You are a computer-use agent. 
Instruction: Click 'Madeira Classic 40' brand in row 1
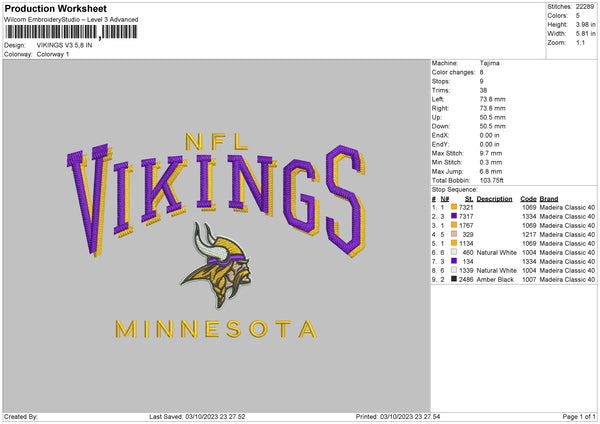point(567,207)
